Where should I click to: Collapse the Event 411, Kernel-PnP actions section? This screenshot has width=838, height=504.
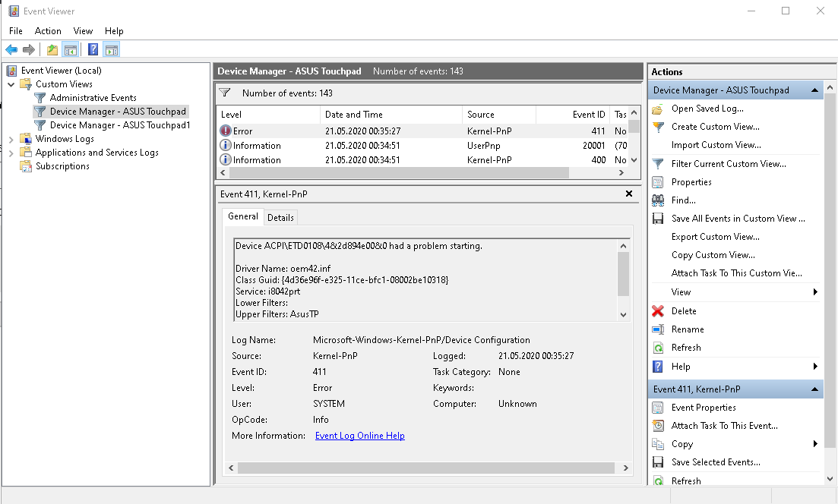point(814,389)
